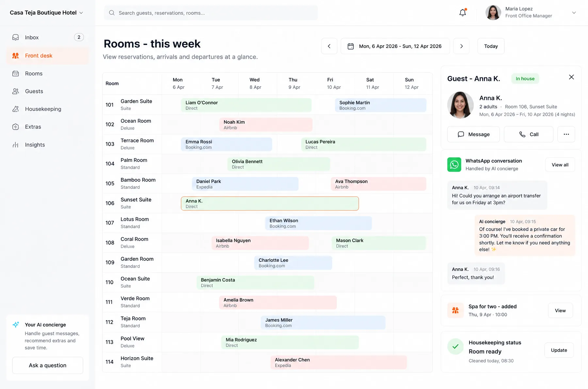Expand the Maria Lopez account menu
This screenshot has height=389, width=588.
[574, 13]
